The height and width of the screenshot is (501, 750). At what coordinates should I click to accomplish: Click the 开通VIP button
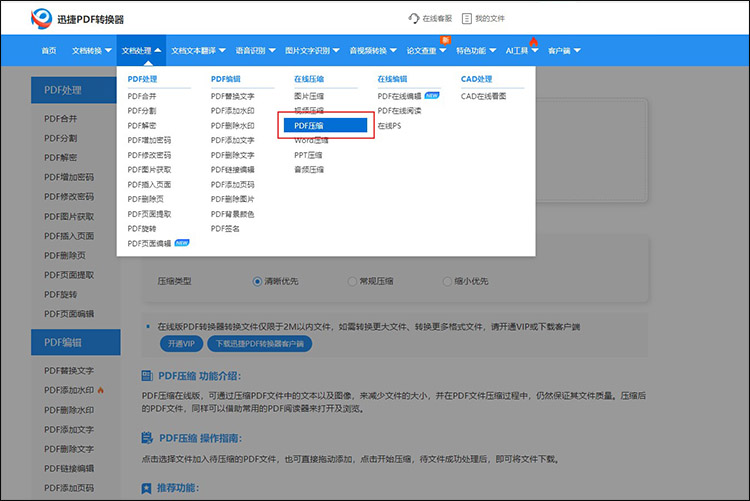pos(181,344)
